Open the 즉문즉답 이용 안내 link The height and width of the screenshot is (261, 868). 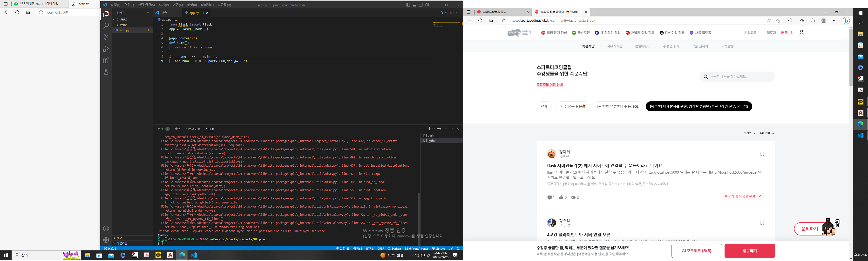click(x=549, y=85)
